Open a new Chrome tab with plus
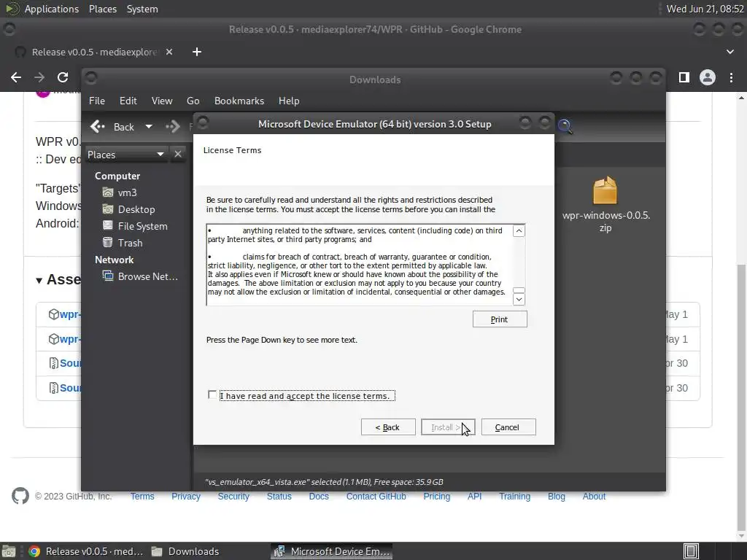This screenshot has width=747, height=560. 197,52
